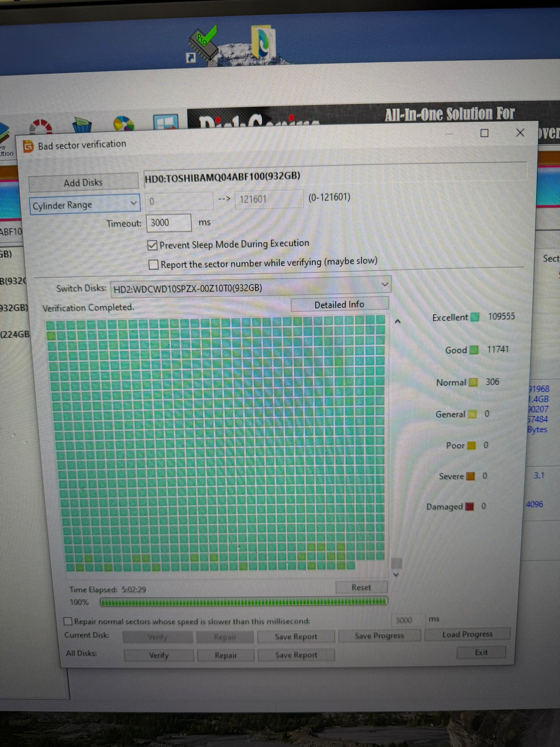Click the end cylinder field 121601
Image resolution: width=560 pixels, height=747 pixels.
coord(268,199)
